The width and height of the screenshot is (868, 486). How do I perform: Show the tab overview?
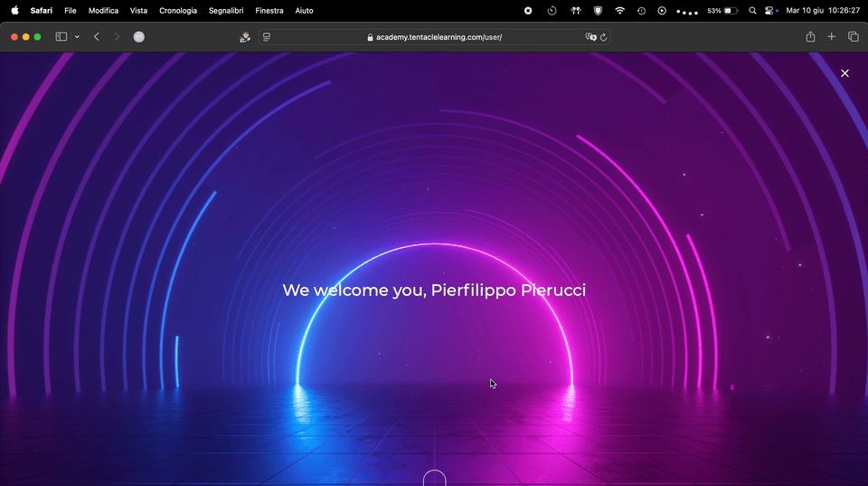click(x=853, y=37)
